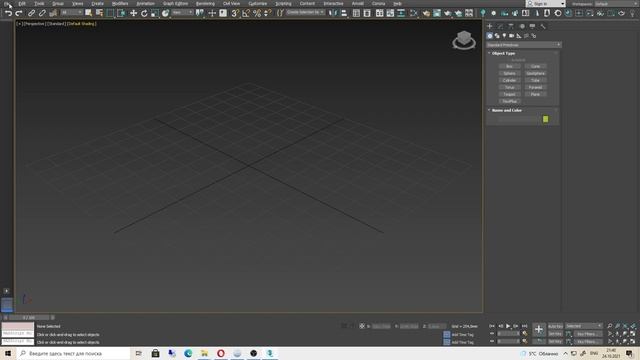Open the Corona menu

tap(378, 4)
